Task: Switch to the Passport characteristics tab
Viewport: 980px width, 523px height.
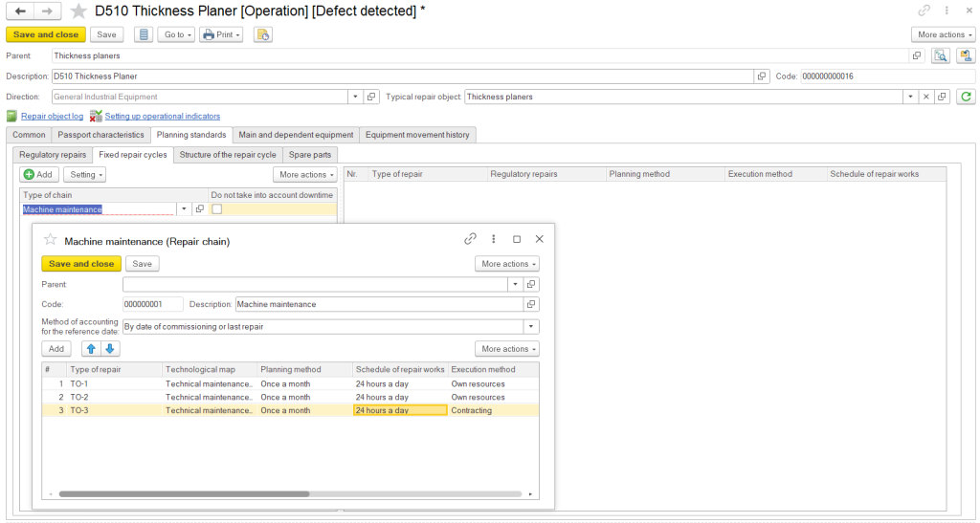Action: tap(100, 135)
